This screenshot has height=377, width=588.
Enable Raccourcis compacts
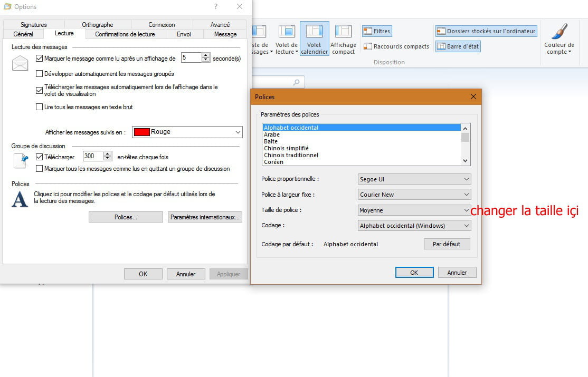[396, 46]
